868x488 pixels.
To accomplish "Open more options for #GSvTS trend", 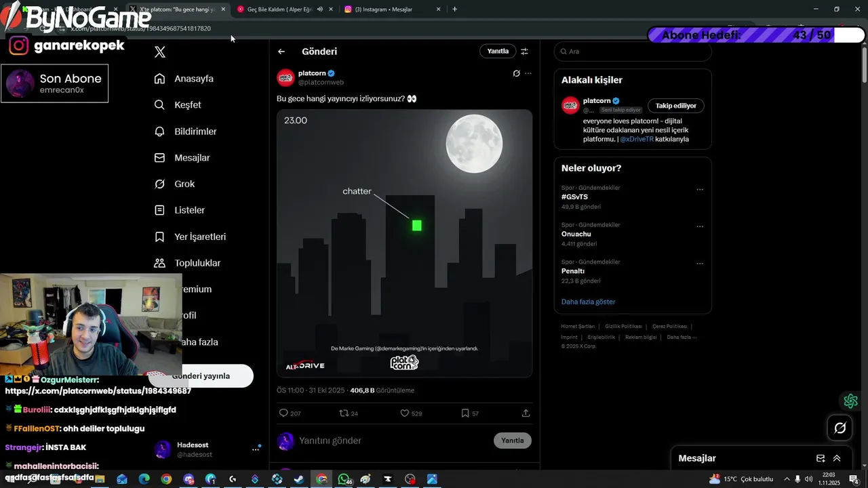I will 700,189.
